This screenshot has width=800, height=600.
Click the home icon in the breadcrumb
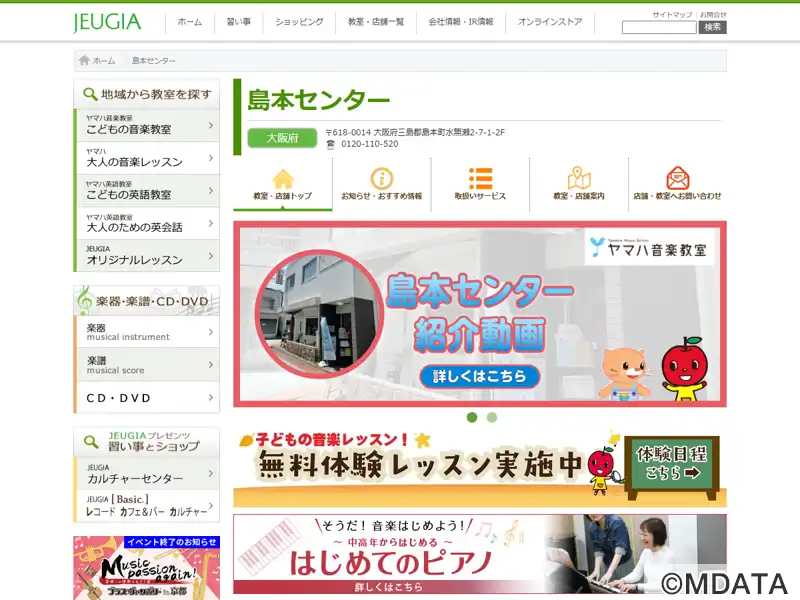[85, 61]
